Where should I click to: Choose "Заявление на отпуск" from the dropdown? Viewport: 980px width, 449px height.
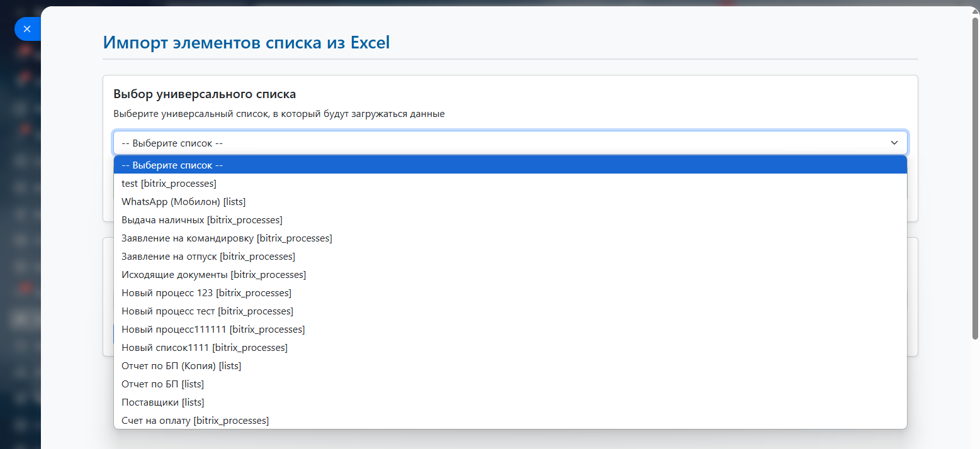point(208,257)
